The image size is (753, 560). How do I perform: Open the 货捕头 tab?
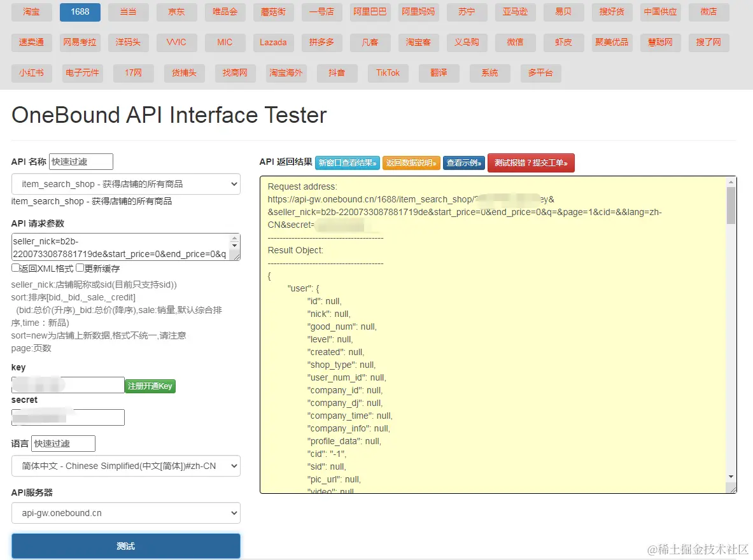pos(185,73)
